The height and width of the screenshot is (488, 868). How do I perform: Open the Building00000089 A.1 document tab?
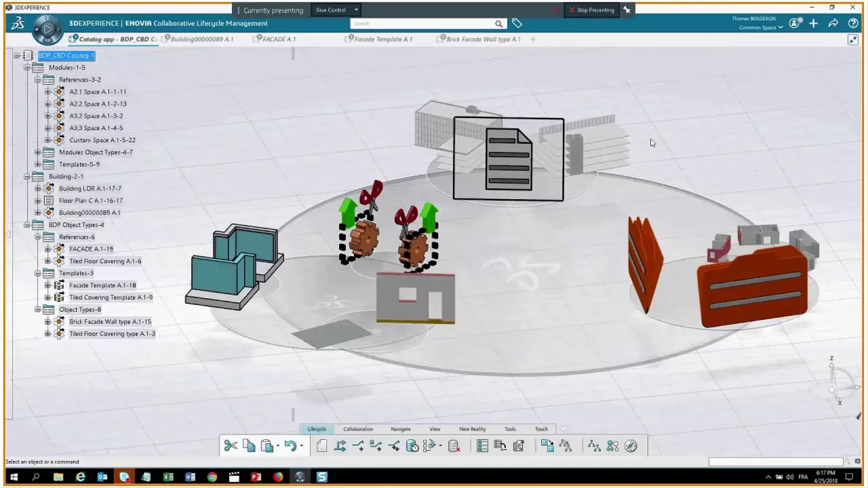198,39
